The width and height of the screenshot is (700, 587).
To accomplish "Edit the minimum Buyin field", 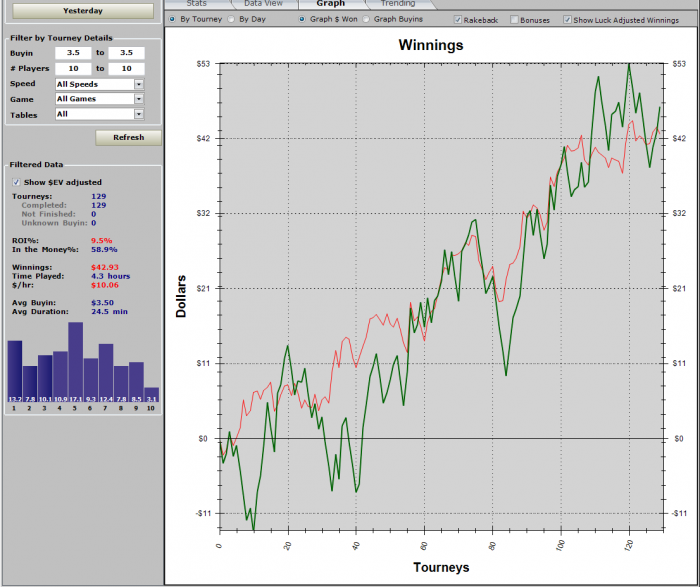I will pyautogui.click(x=73, y=53).
